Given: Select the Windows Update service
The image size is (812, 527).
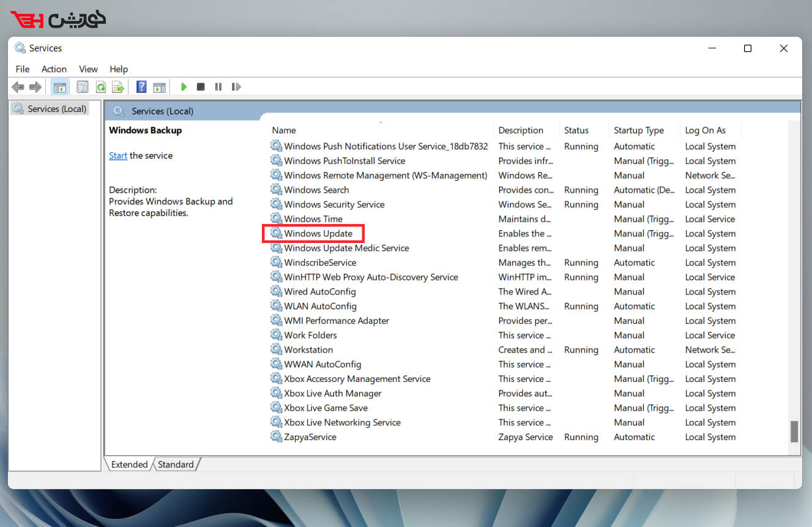Looking at the screenshot, I should pyautogui.click(x=318, y=234).
